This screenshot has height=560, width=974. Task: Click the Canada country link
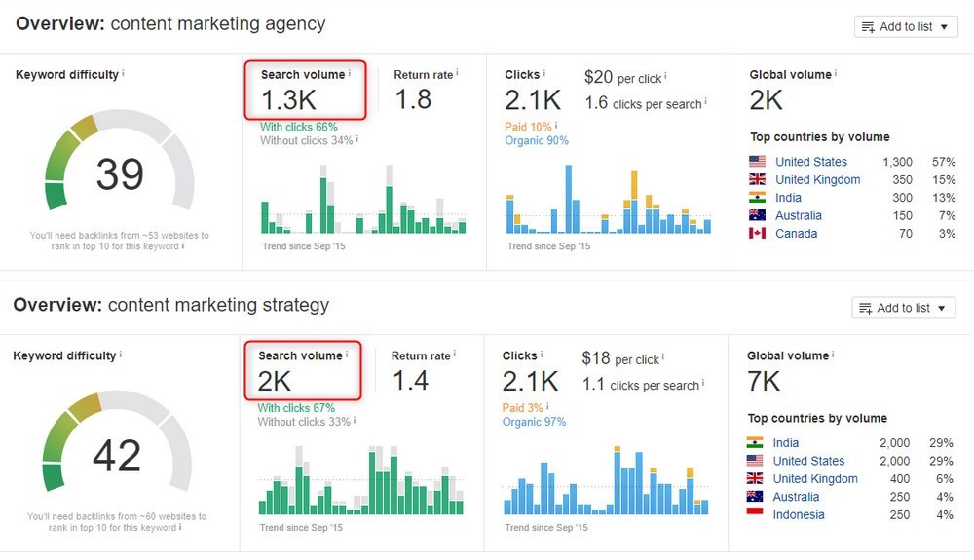coord(796,234)
